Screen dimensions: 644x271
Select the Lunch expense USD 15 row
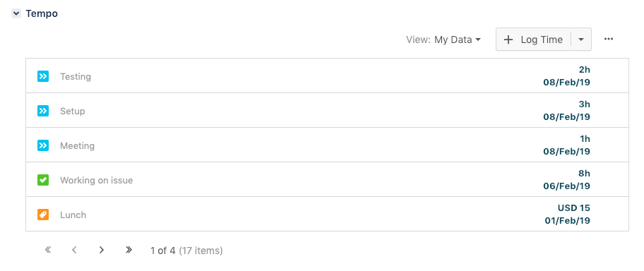click(x=327, y=214)
